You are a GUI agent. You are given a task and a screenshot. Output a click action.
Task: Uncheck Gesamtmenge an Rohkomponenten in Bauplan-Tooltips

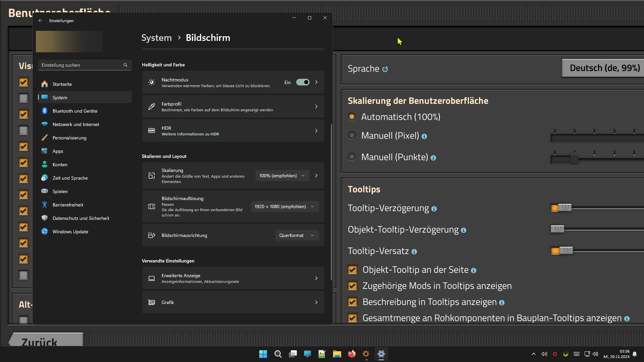point(353,318)
